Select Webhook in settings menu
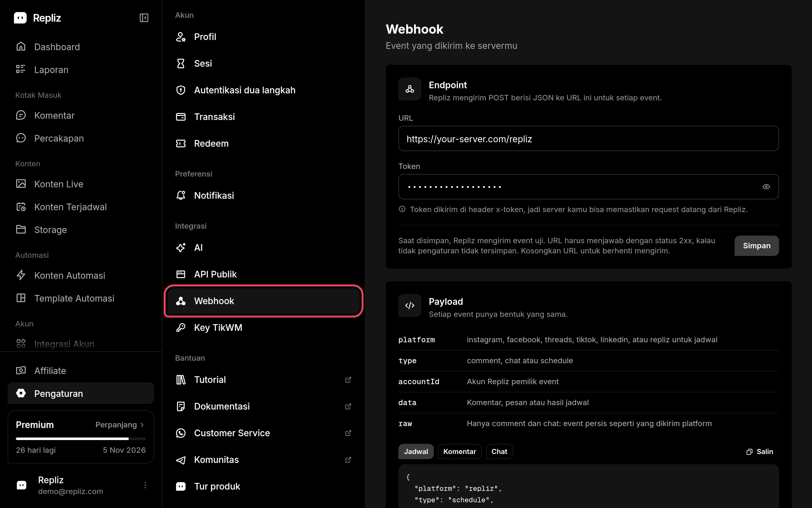812x508 pixels. tap(263, 301)
